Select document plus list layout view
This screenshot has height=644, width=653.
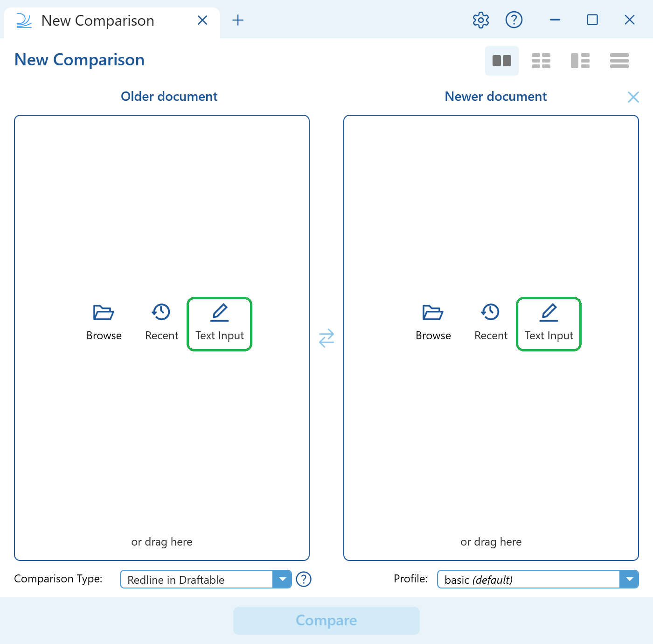click(x=580, y=61)
